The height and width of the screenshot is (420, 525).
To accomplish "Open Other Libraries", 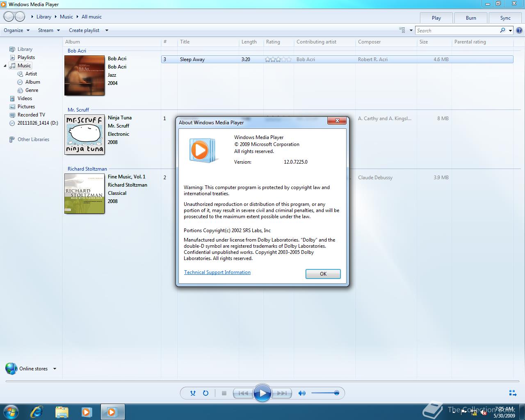I will click(33, 139).
